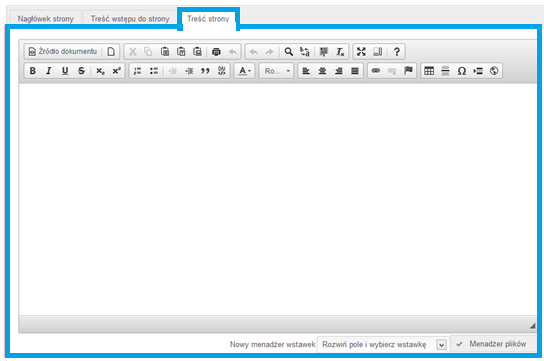The image size is (544, 361).
Task: Click the Create Div Container icon
Action: pyautogui.click(x=222, y=71)
